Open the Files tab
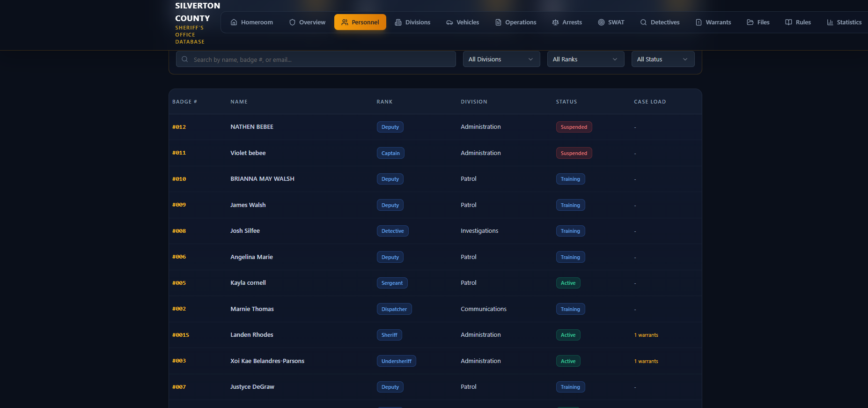Screen dimensions: 868x408 tap(758, 22)
